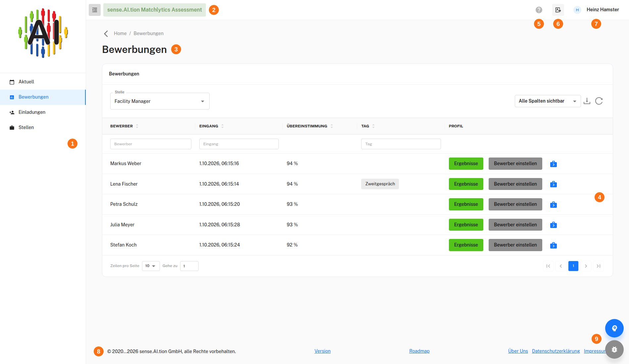Sort table by Tag column
629x364 pixels.
click(373, 126)
